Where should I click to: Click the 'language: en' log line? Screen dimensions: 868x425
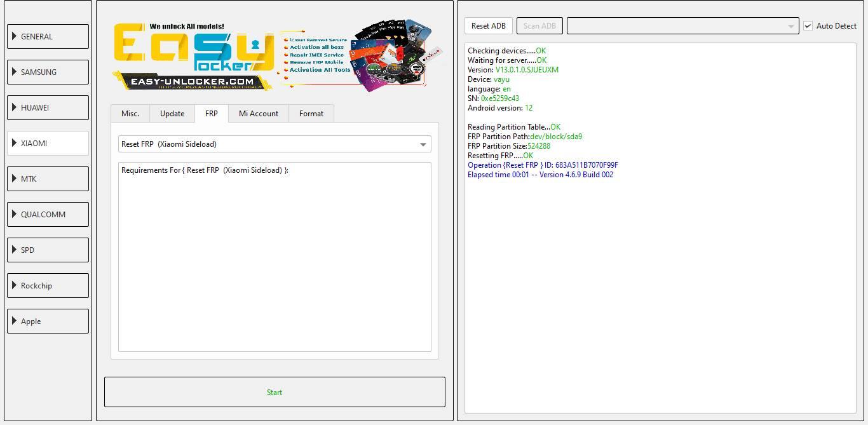(489, 89)
